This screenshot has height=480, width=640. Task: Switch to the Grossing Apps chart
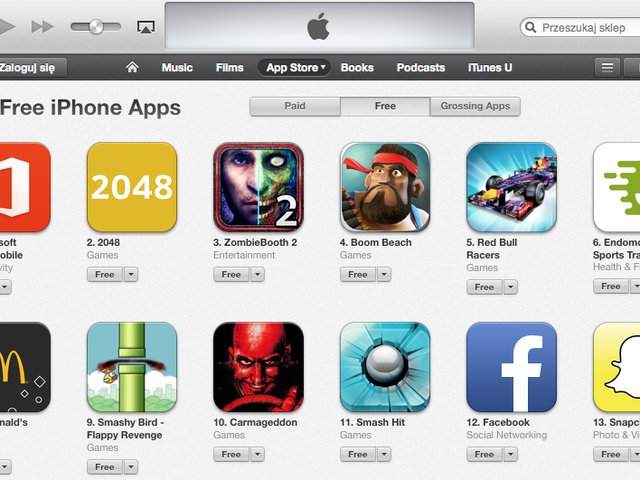(475, 106)
